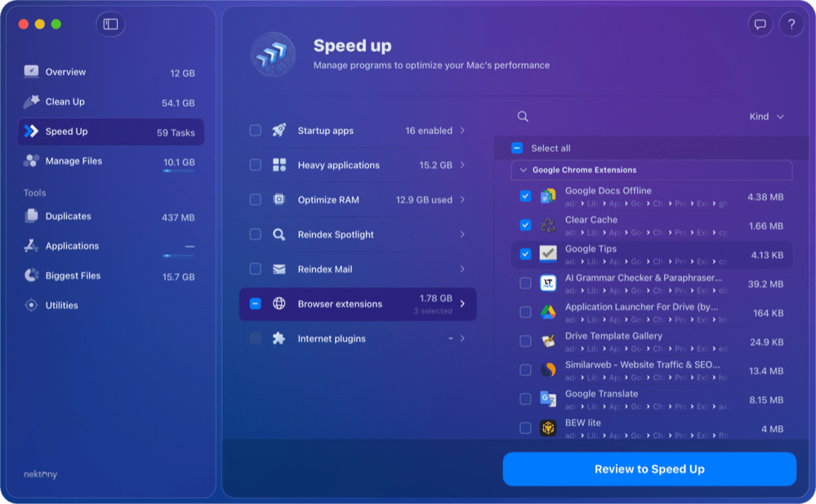Click the Google Tips checkmark icon
Viewport: 816px width, 504px height.
(x=548, y=254)
